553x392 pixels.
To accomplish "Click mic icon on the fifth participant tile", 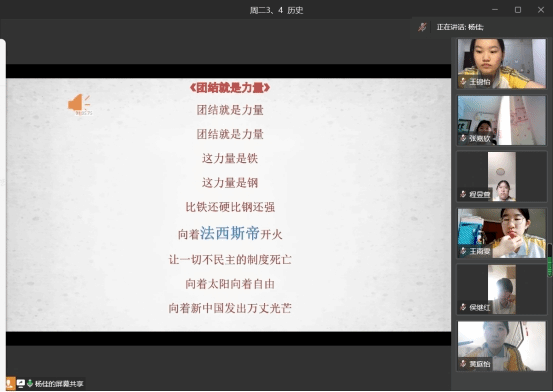I will coord(463,307).
